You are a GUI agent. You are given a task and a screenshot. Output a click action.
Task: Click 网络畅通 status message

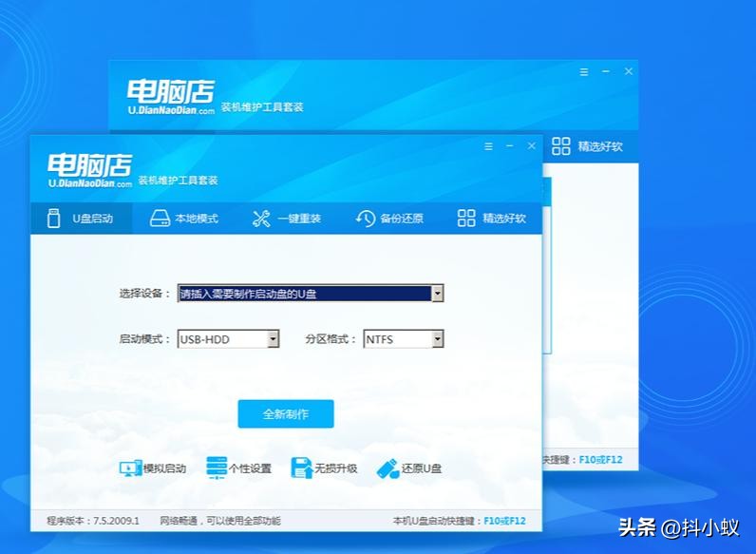coord(220,521)
